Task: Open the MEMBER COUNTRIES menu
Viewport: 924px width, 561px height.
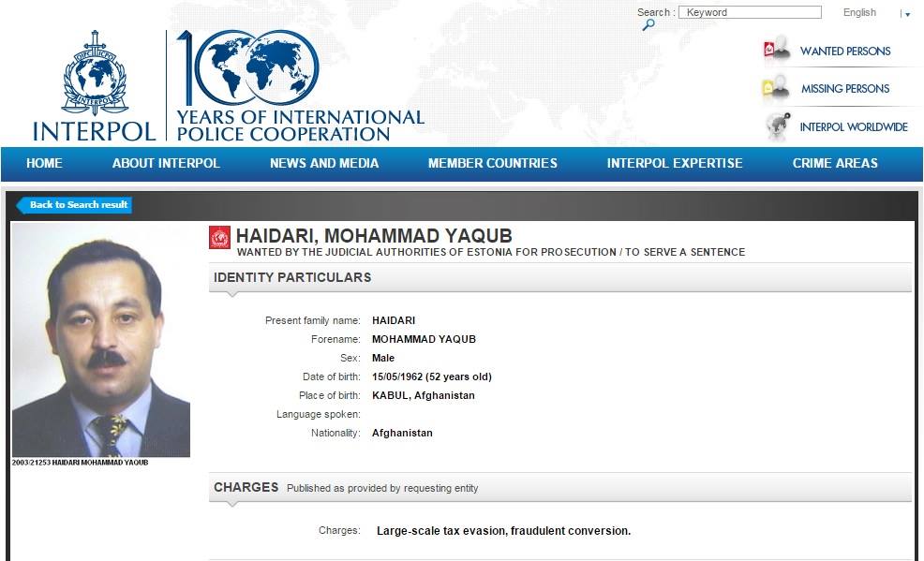Action: [493, 163]
